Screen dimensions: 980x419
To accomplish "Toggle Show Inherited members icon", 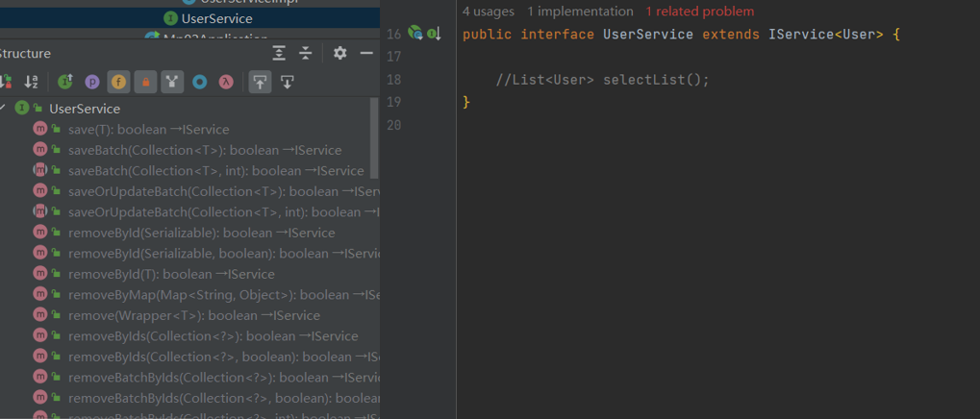I will coord(172,81).
